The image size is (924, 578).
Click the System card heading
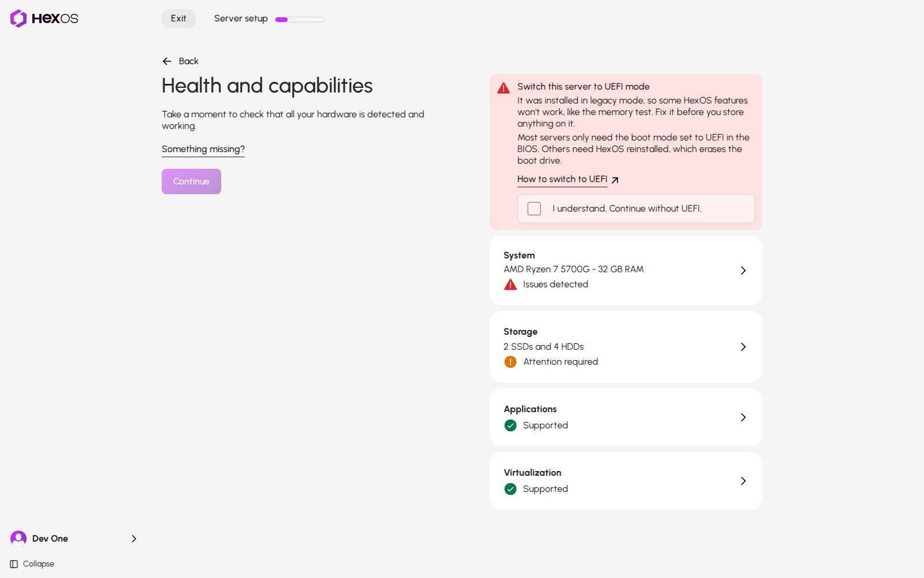pyautogui.click(x=519, y=255)
